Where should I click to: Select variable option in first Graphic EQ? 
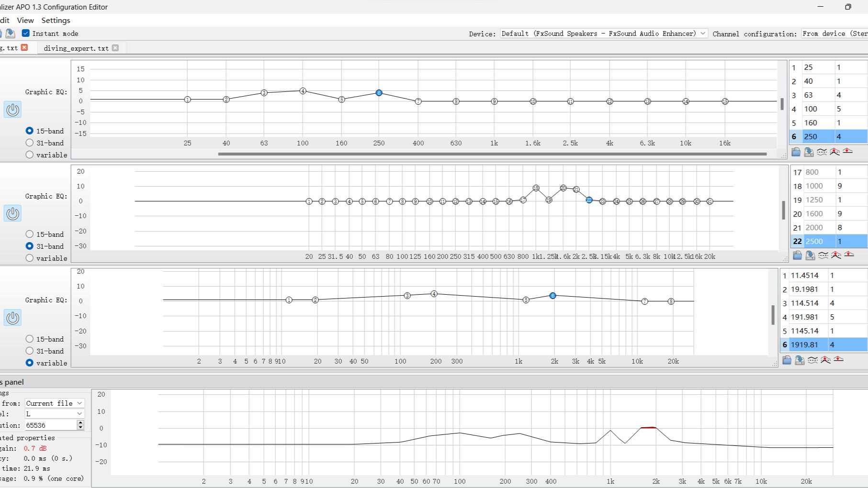[30, 155]
